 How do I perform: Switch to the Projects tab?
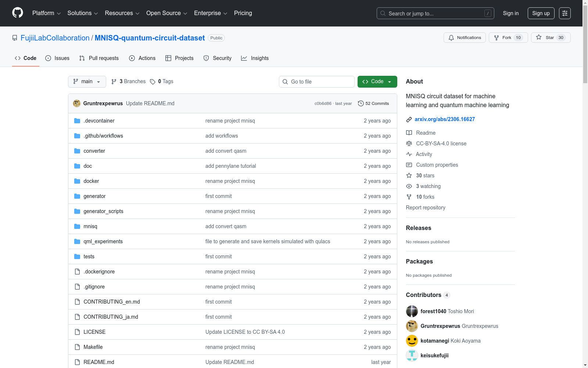[x=179, y=58]
